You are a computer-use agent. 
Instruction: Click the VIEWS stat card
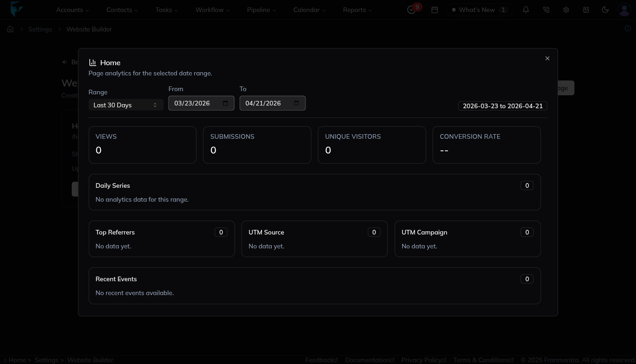pos(143,145)
